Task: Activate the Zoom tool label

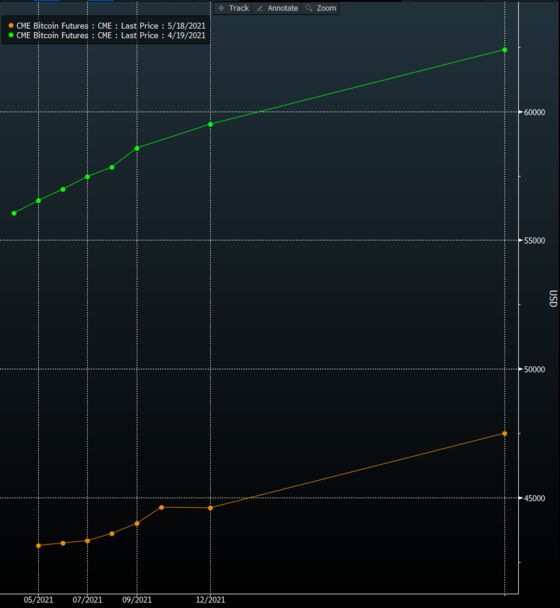Action: pos(327,8)
